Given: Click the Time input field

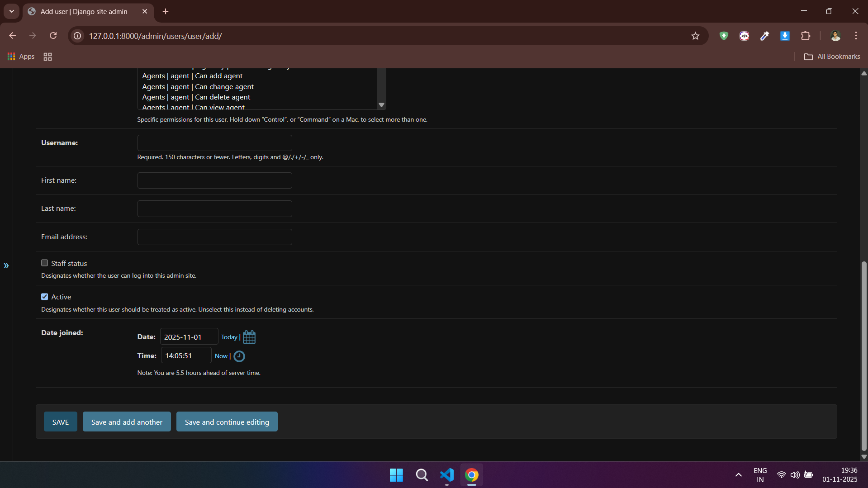Looking at the screenshot, I should point(186,356).
